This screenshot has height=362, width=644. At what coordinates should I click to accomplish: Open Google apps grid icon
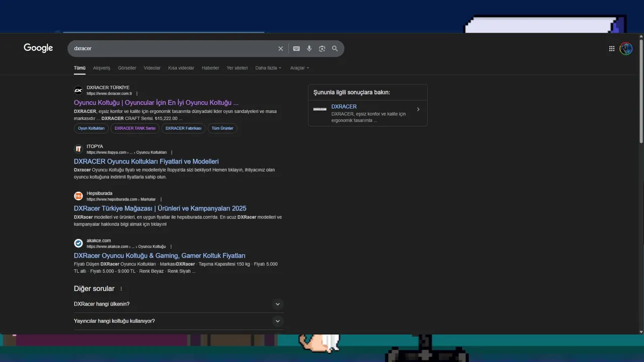(612, 49)
